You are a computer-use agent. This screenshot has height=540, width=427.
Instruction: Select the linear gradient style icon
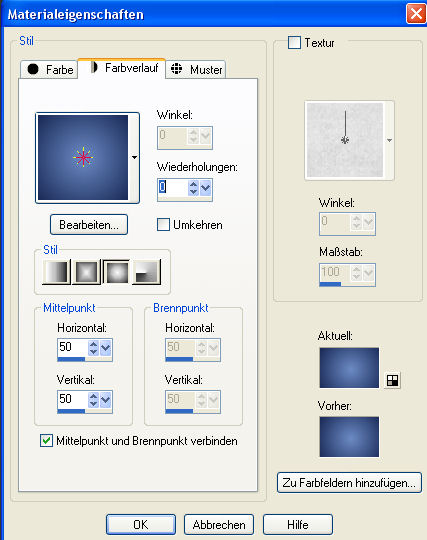point(56,272)
